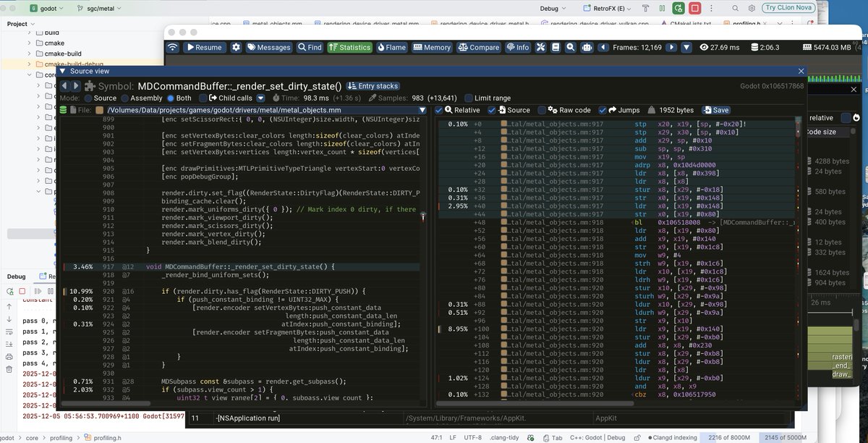Image resolution: width=868 pixels, height=443 pixels.
Task: Enable the Limit range checkbox
Action: [469, 98]
